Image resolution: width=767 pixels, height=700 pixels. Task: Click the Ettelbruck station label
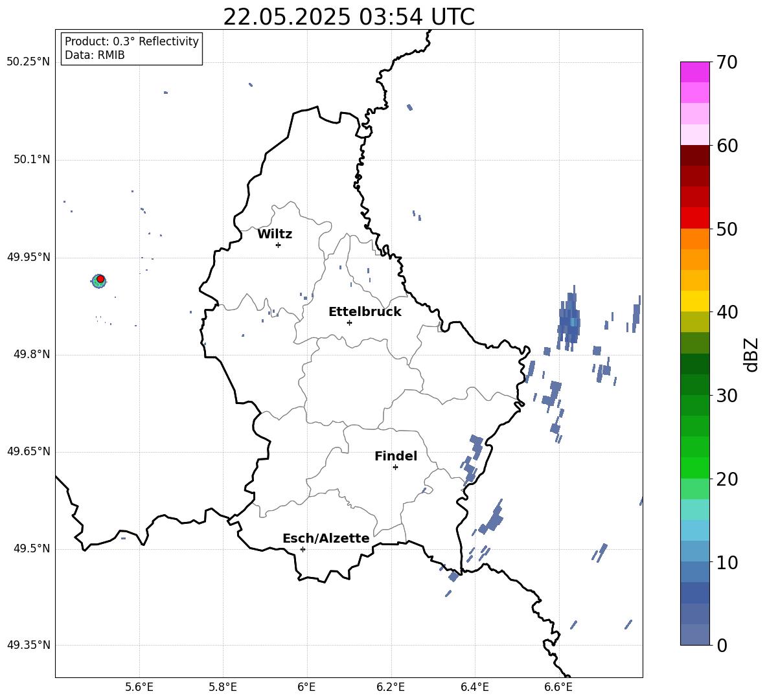[x=365, y=312]
